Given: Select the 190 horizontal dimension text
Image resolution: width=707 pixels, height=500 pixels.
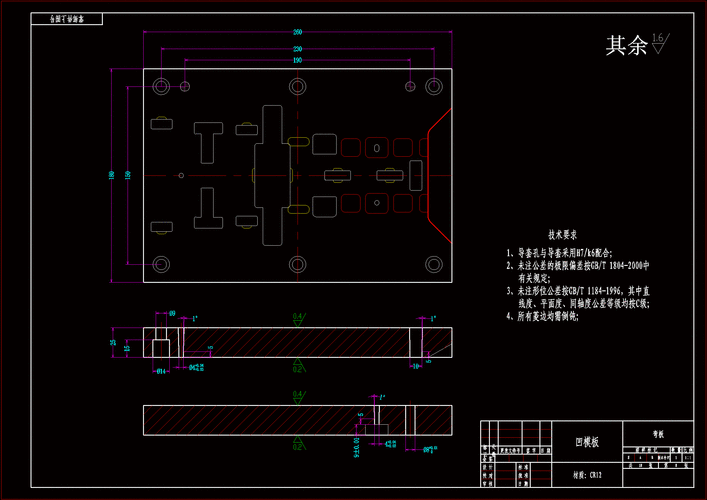Looking at the screenshot, I should pyautogui.click(x=297, y=61).
